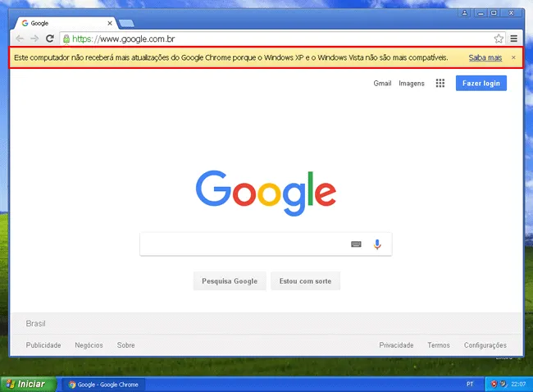Open the Gmail link
The height and width of the screenshot is (392, 533).
382,84
